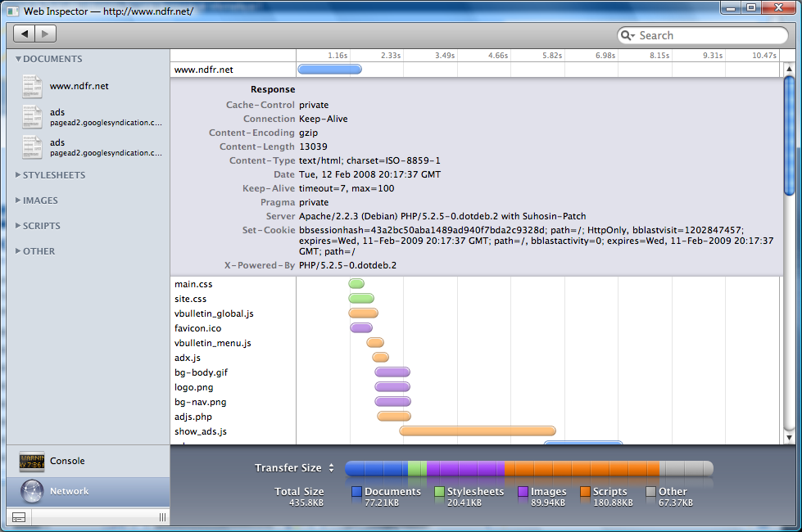Click the search magnifier icon

[628, 36]
